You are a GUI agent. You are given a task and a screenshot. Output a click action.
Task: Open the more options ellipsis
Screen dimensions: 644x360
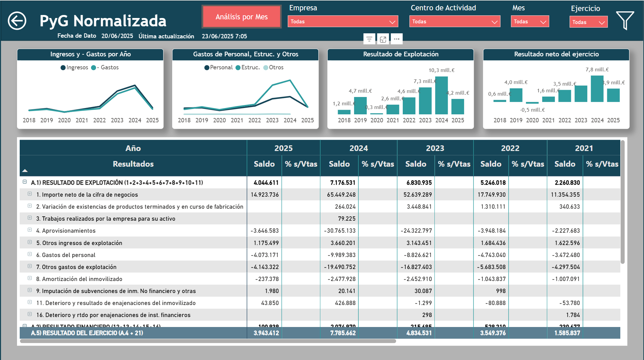pos(396,39)
